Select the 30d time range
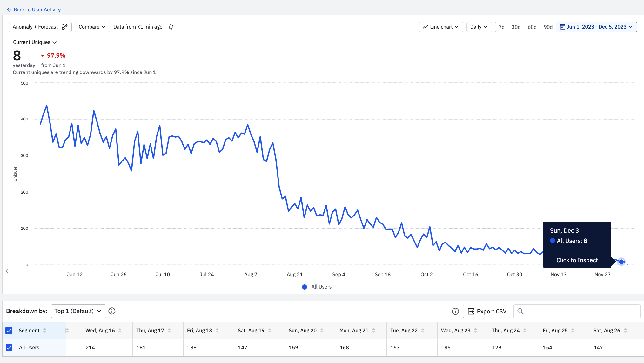644x363 pixels. (516, 27)
